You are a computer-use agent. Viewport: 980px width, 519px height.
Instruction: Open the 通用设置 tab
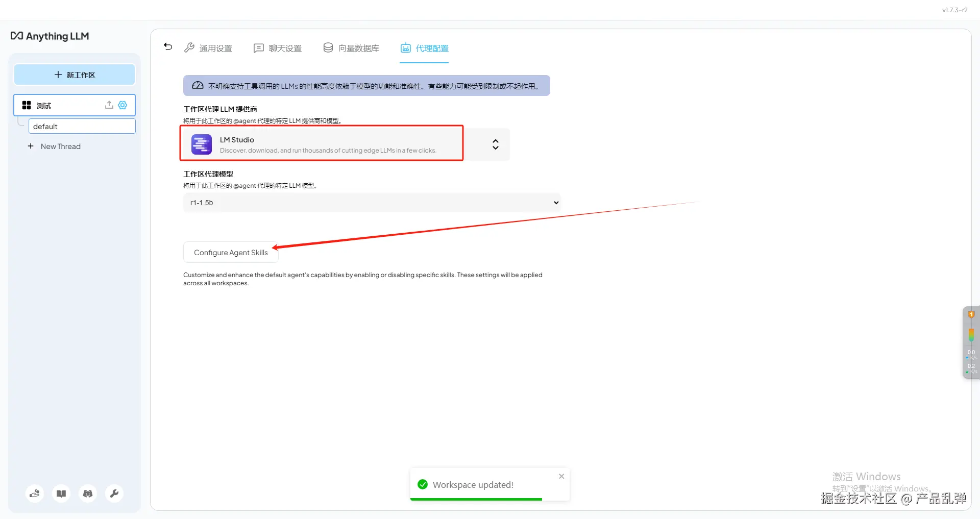[x=208, y=48]
